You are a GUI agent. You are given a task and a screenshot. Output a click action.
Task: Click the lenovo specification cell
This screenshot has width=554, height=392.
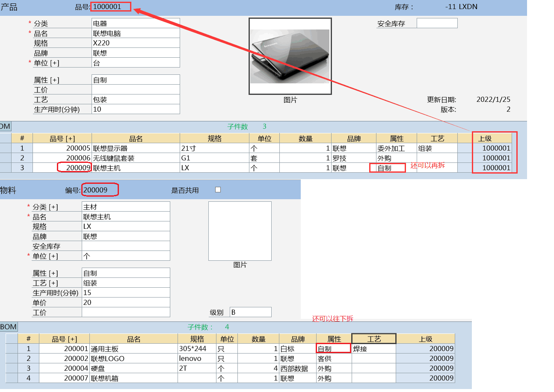pyautogui.click(x=197, y=359)
